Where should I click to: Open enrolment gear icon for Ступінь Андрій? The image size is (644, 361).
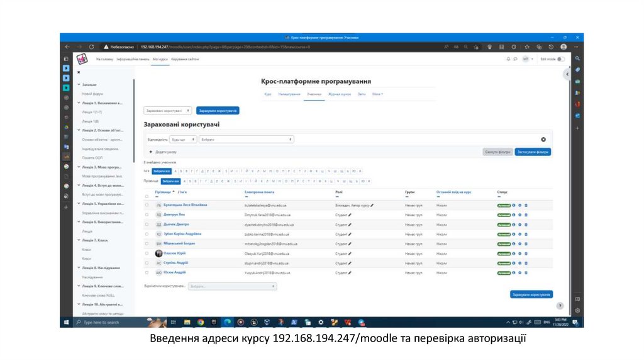pyautogui.click(x=519, y=264)
